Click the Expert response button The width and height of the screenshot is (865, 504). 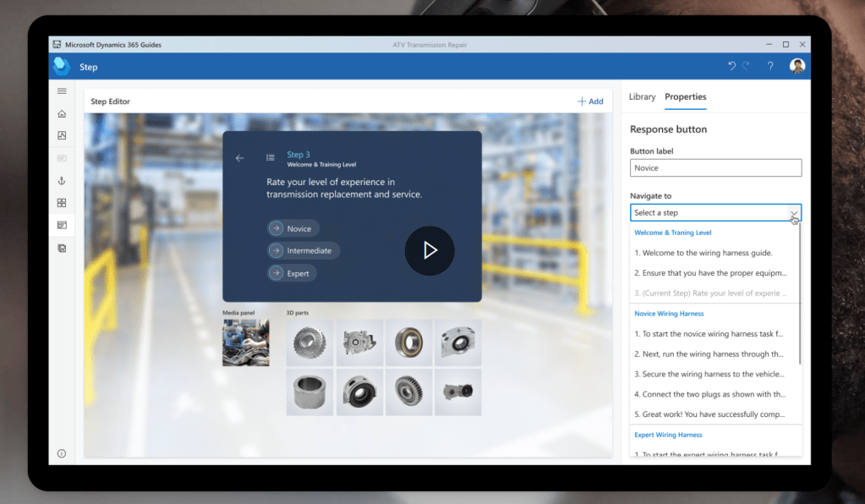[x=292, y=273]
